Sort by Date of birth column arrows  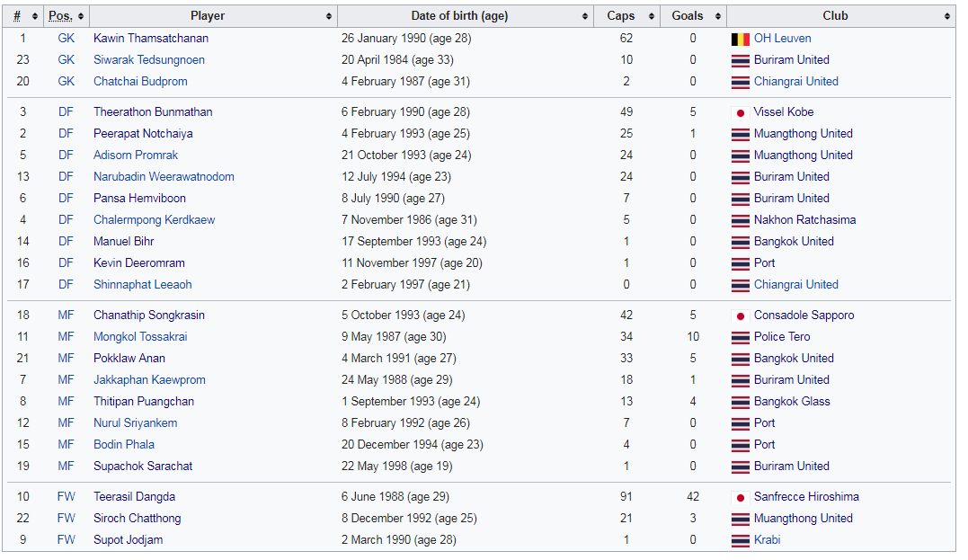coord(584,17)
